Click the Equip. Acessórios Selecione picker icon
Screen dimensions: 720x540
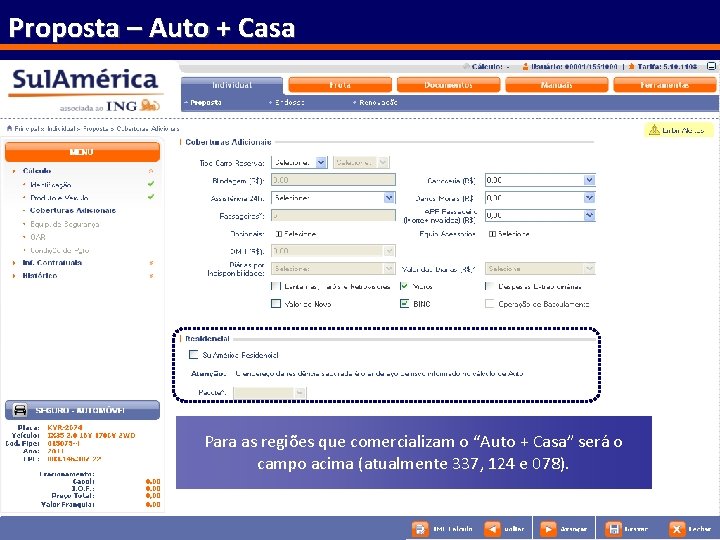click(492, 234)
